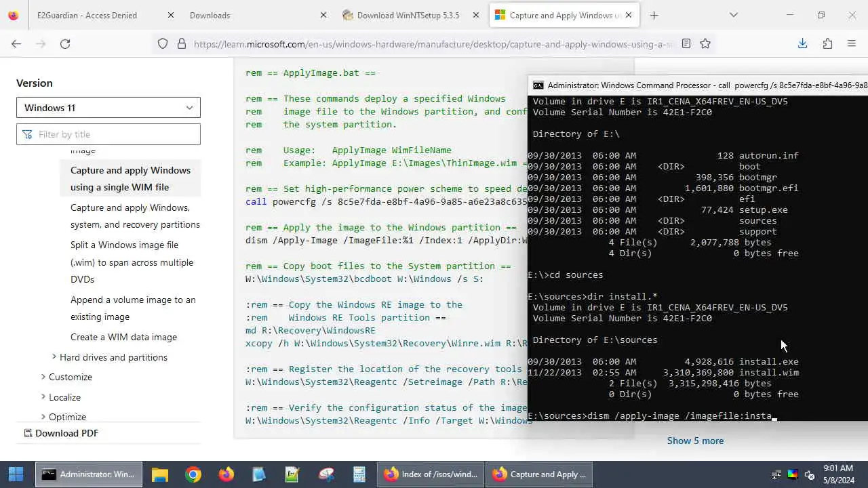Close the E2Guardian tab
The width and height of the screenshot is (868, 488).
[x=170, y=15]
